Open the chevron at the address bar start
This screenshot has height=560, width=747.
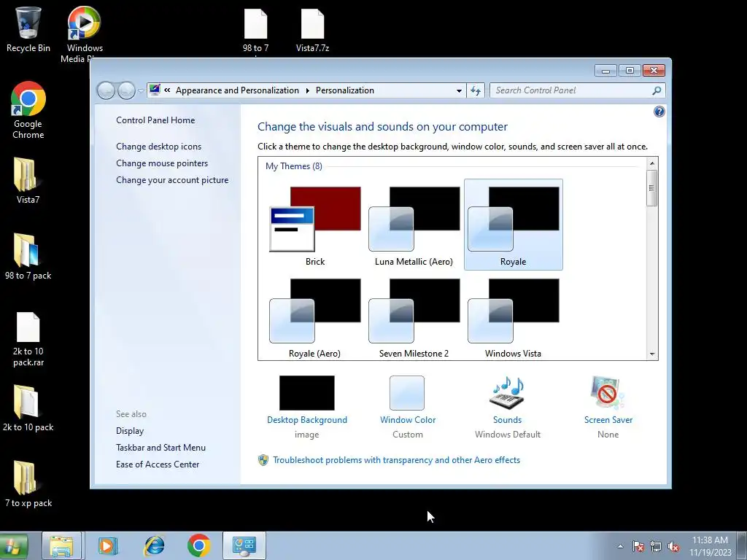coord(167,90)
